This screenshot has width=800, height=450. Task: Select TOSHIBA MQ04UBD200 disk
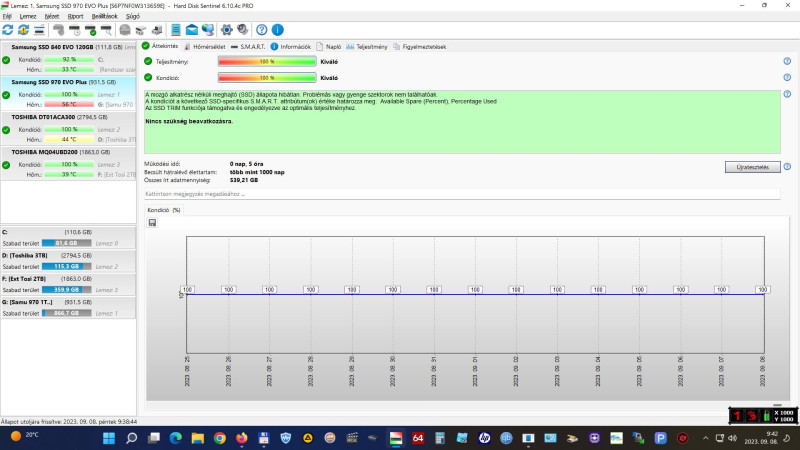pos(68,163)
